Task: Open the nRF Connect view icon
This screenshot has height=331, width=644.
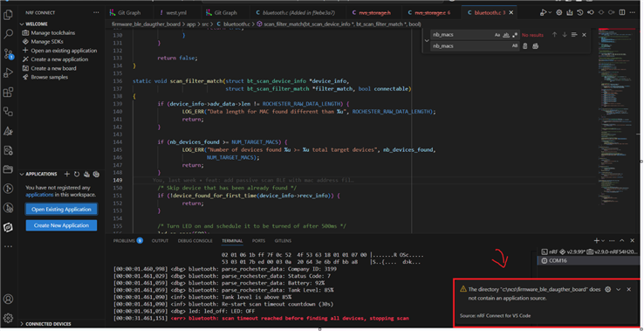Action: point(8,227)
